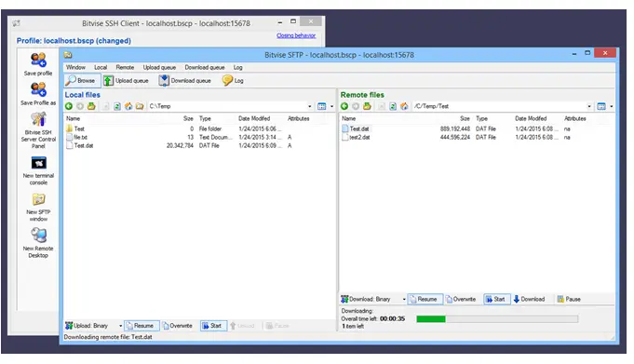Expand the remote path /C/Temp/Test dropdown
The height and width of the screenshot is (364, 634).
click(x=589, y=106)
